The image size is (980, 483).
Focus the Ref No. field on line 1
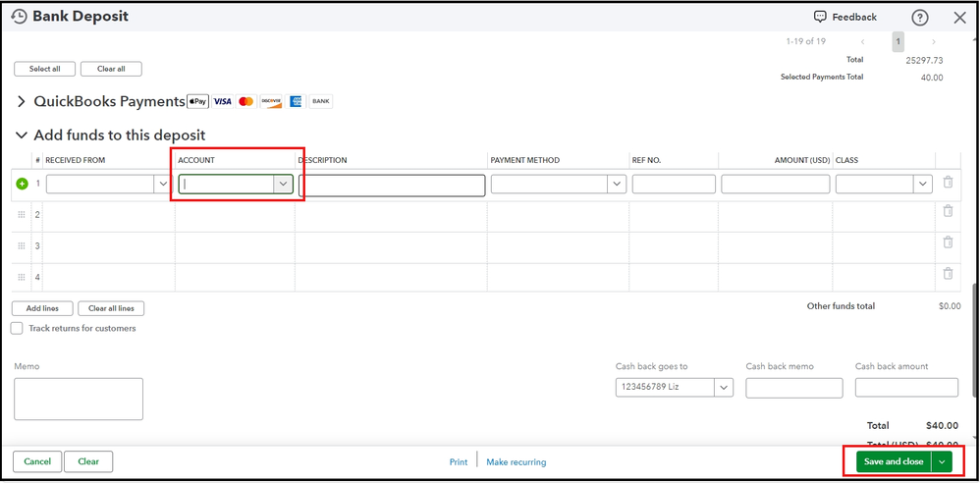click(x=674, y=184)
